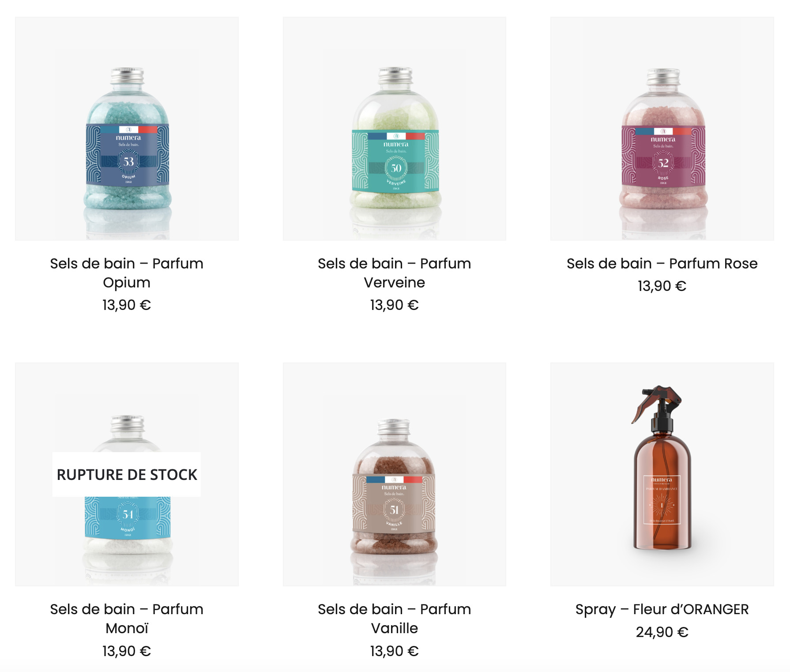Click the 'Sels de bain – Parfum Vanille' title
The image size is (790, 672).
tap(394, 619)
